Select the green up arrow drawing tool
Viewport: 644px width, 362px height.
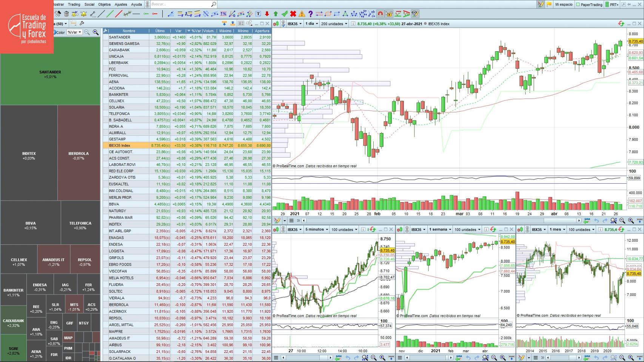click(276, 14)
